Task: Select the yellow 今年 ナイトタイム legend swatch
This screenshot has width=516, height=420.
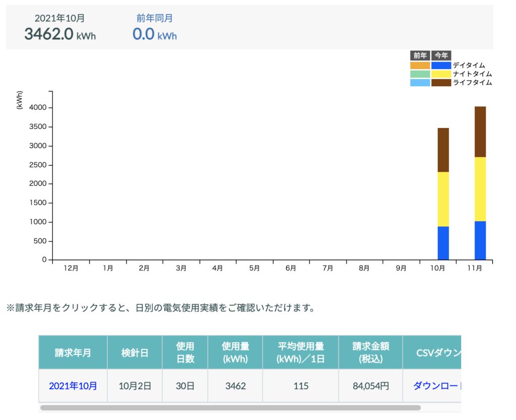Action: coord(441,74)
